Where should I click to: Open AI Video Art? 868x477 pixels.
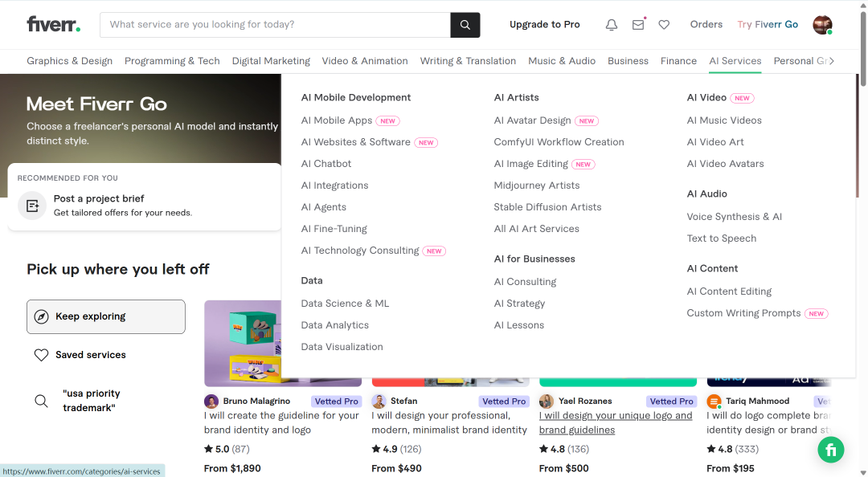coord(715,142)
